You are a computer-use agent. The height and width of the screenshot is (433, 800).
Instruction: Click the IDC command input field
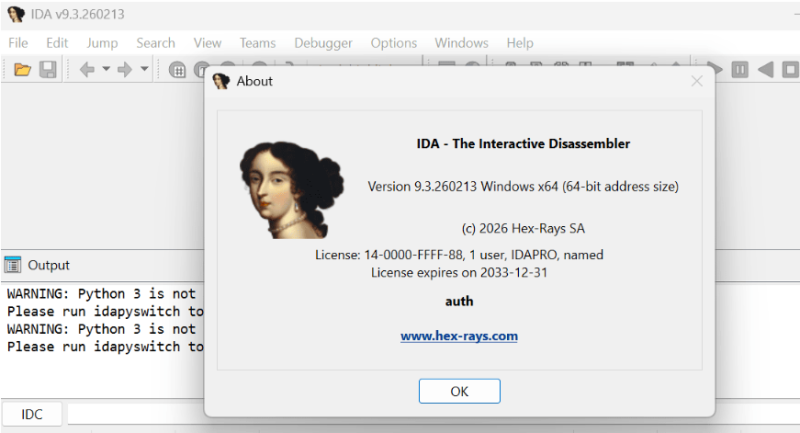(434, 414)
